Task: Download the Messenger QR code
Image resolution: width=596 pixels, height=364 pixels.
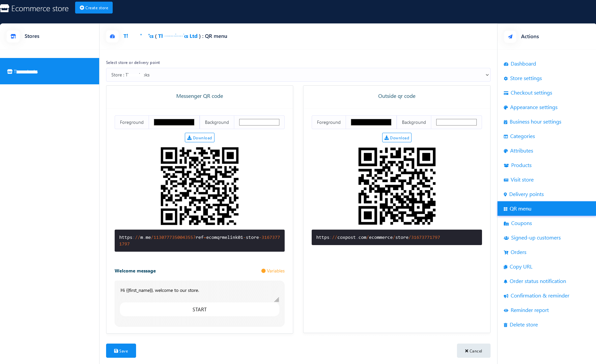Action: pos(199,138)
